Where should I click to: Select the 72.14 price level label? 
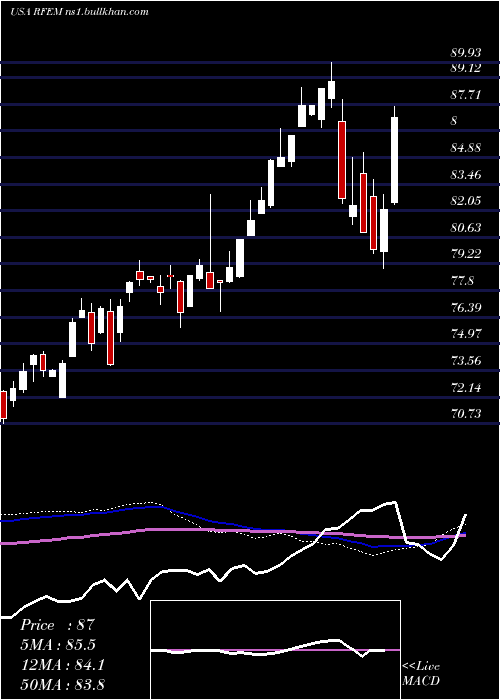466,388
